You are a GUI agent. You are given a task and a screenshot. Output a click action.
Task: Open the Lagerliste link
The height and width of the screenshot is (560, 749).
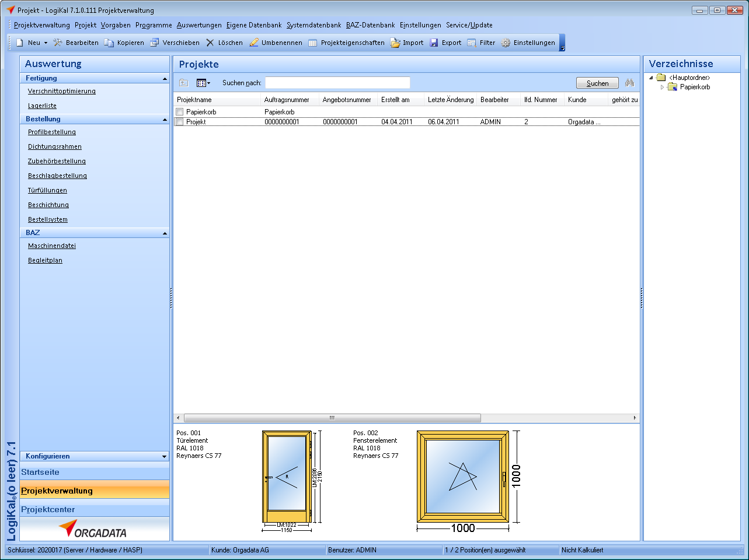pyautogui.click(x=42, y=106)
